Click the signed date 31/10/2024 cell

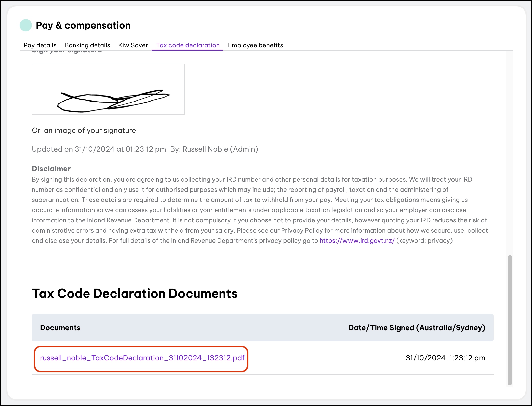[x=445, y=358]
